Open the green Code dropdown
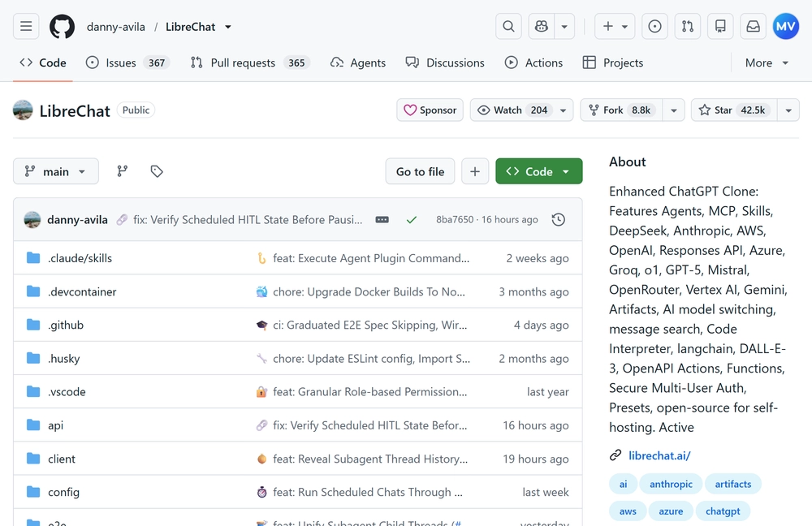 tap(538, 171)
